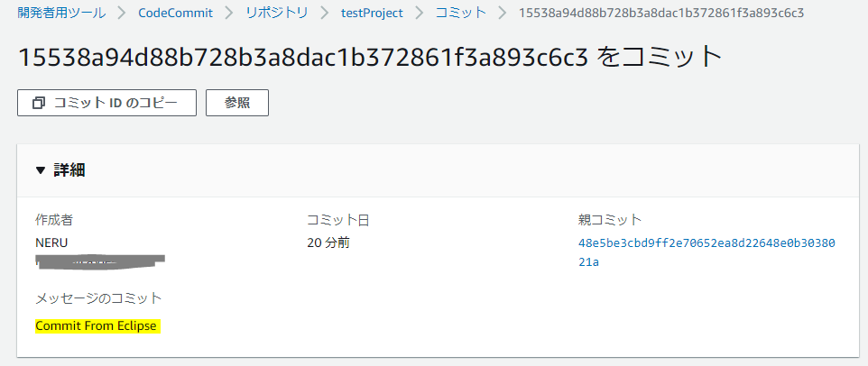Click the 20 分前 commit date value
Image resolution: width=868 pixels, height=366 pixels.
tap(329, 242)
